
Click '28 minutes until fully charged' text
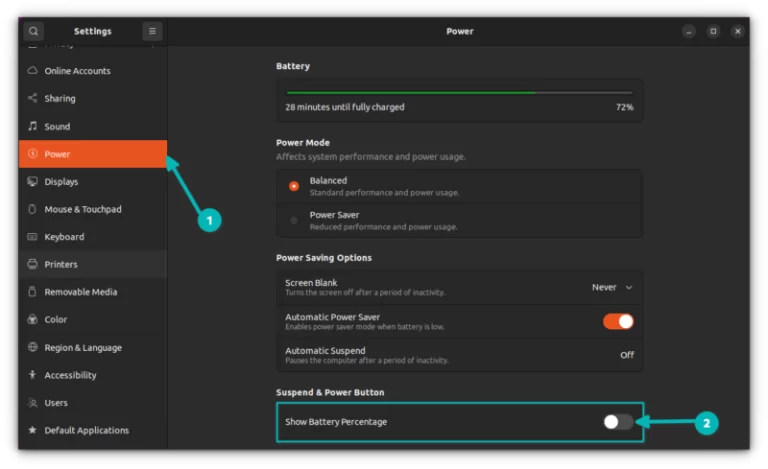pos(345,107)
